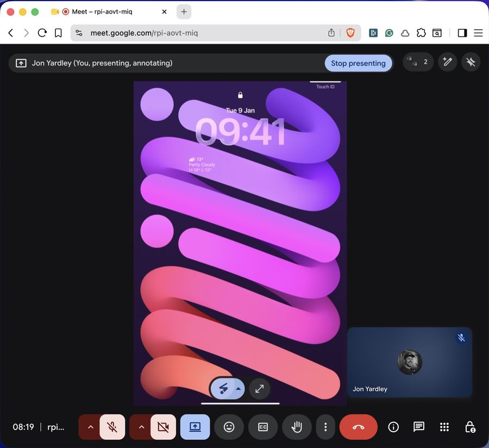
Task: Click the teal square extension icon
Action: click(x=373, y=33)
